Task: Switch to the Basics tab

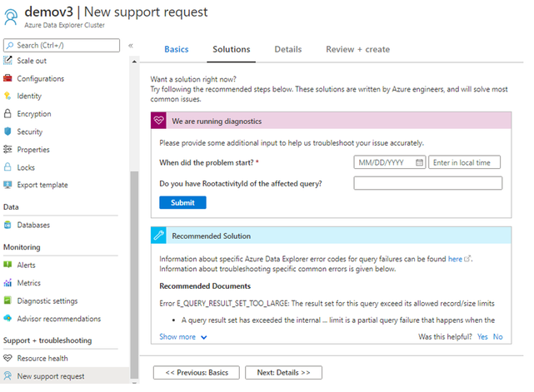Action: point(177,49)
